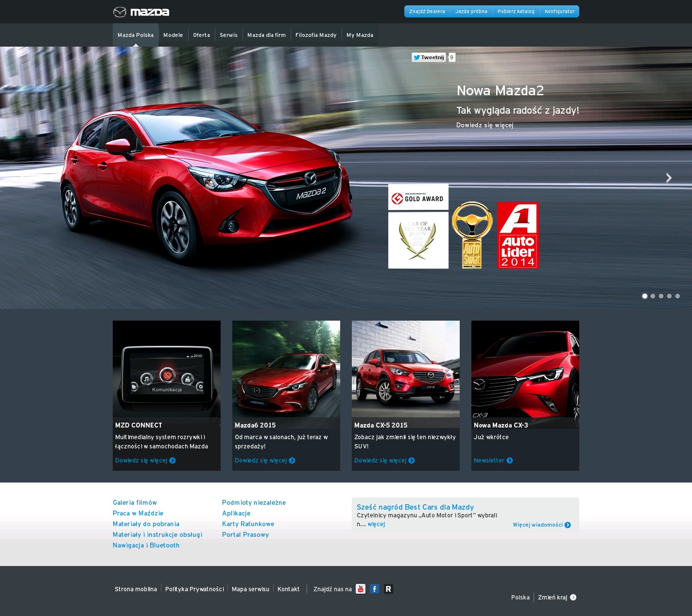Select the first carousel slide dot
Image resolution: width=692 pixels, height=616 pixels.
(x=645, y=296)
